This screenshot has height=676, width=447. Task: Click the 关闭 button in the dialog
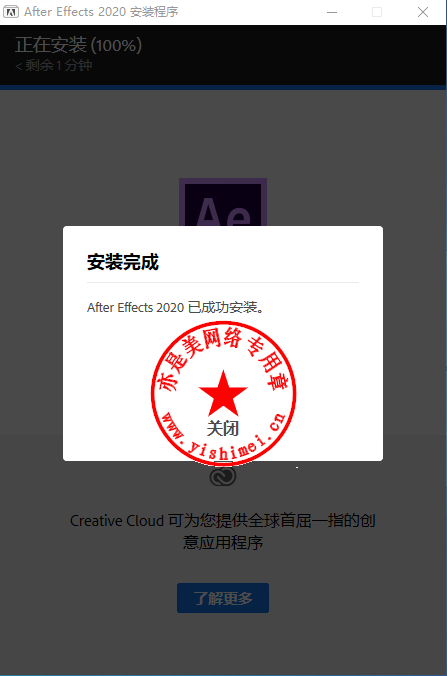pyautogui.click(x=222, y=429)
